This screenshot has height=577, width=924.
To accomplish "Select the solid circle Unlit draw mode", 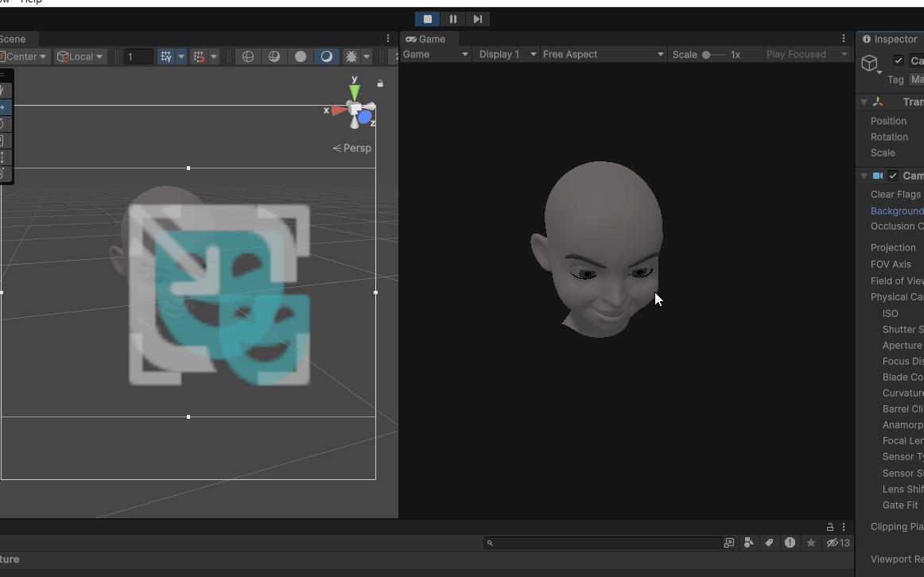I will click(x=301, y=56).
